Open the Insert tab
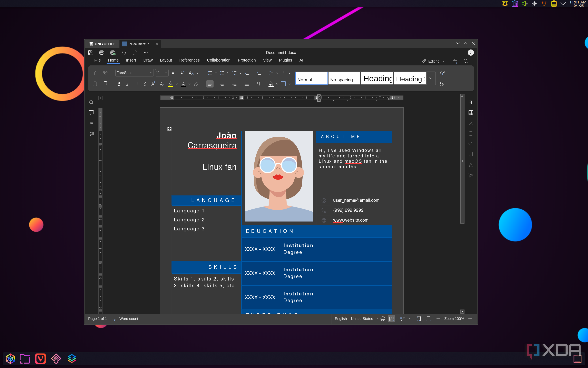588x368 pixels. (131, 60)
